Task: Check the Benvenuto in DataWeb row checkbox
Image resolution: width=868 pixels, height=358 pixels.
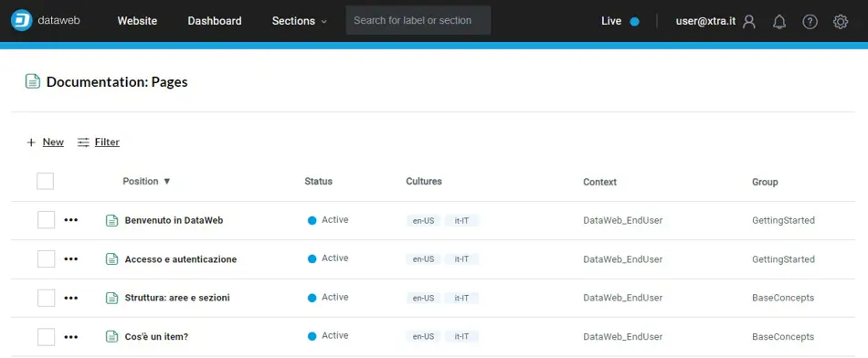Action: click(x=46, y=220)
